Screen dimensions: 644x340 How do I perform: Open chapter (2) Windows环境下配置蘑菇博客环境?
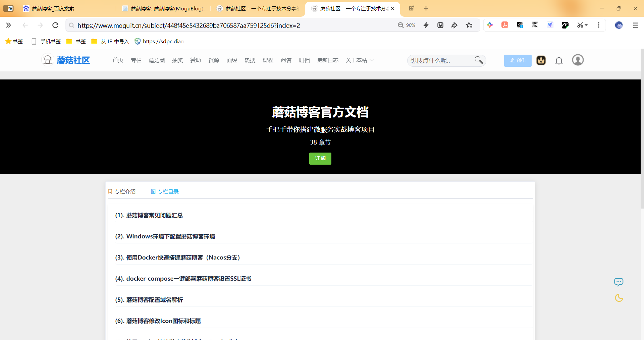tap(165, 236)
